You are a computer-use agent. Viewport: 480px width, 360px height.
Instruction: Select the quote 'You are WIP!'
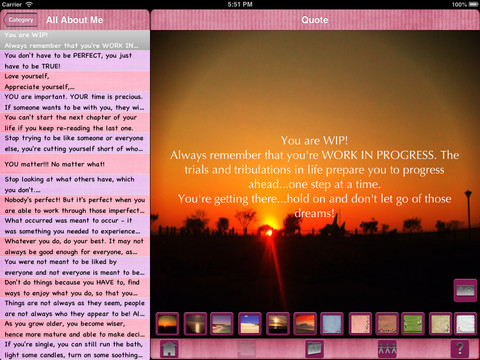tap(75, 40)
